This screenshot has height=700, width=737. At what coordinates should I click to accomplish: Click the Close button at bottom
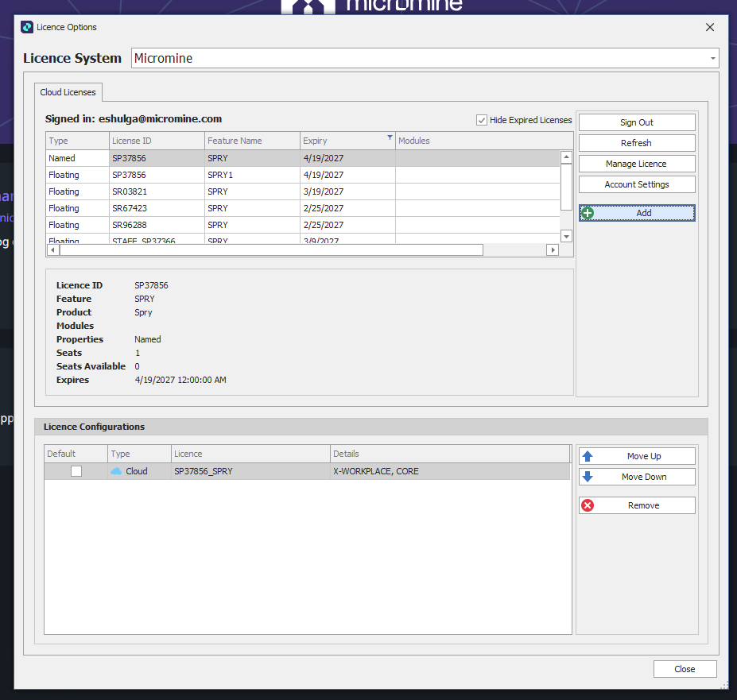click(x=685, y=669)
